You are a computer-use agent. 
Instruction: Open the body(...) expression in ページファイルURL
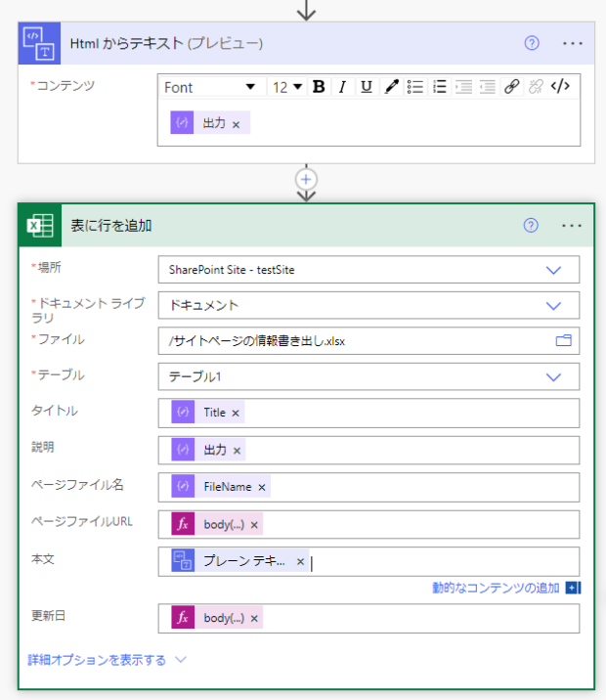point(217,524)
